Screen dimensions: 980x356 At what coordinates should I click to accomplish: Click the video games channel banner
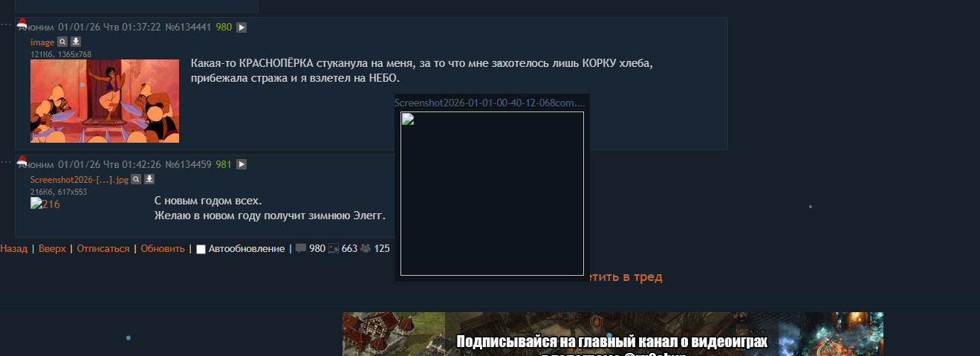pyautogui.click(x=613, y=334)
